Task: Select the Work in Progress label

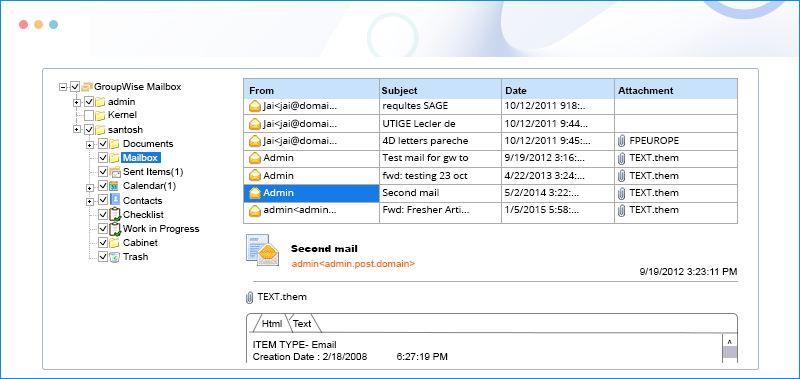Action: [161, 229]
